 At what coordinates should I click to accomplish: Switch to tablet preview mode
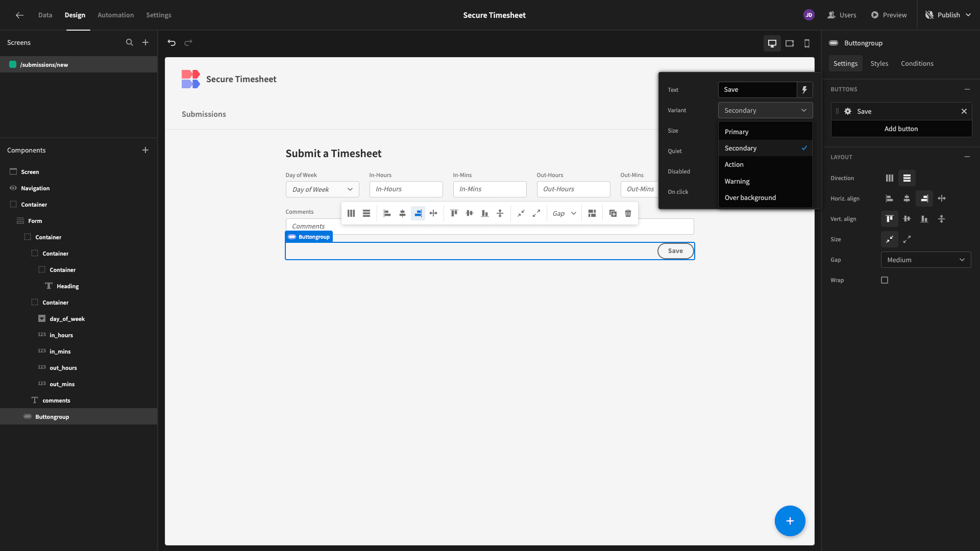click(x=790, y=43)
